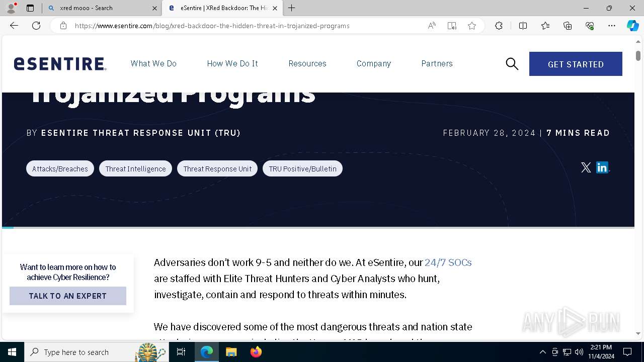View site information lock icon

[x=63, y=26]
